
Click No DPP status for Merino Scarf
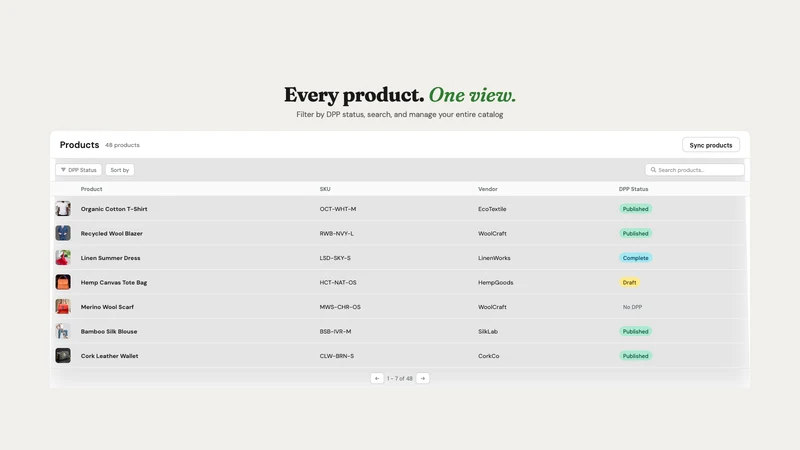[x=632, y=307]
